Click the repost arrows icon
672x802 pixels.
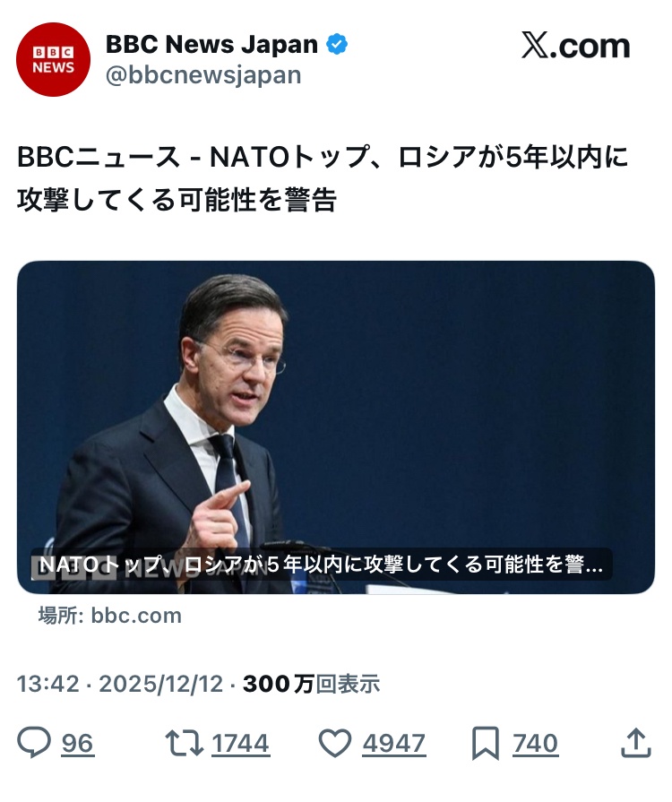(182, 743)
